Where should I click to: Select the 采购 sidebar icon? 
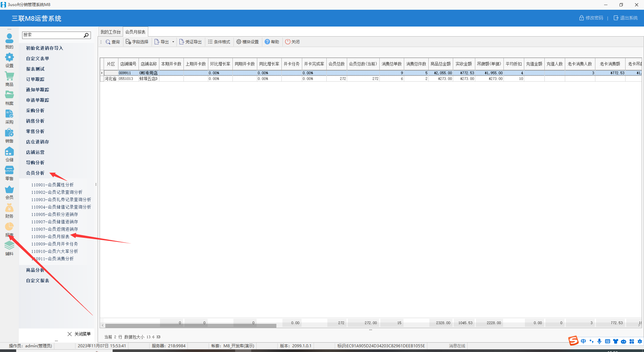(x=9, y=117)
